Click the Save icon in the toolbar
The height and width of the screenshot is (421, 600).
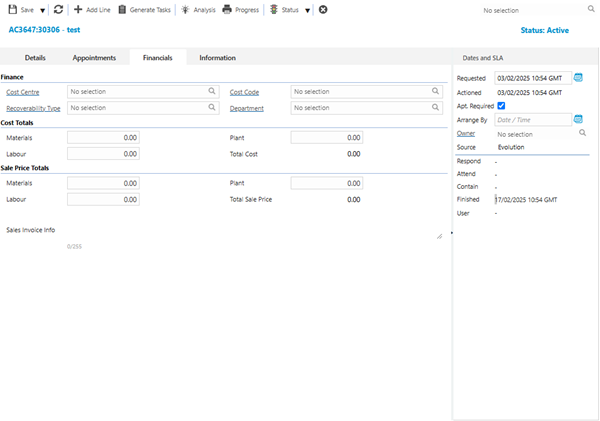(12, 9)
